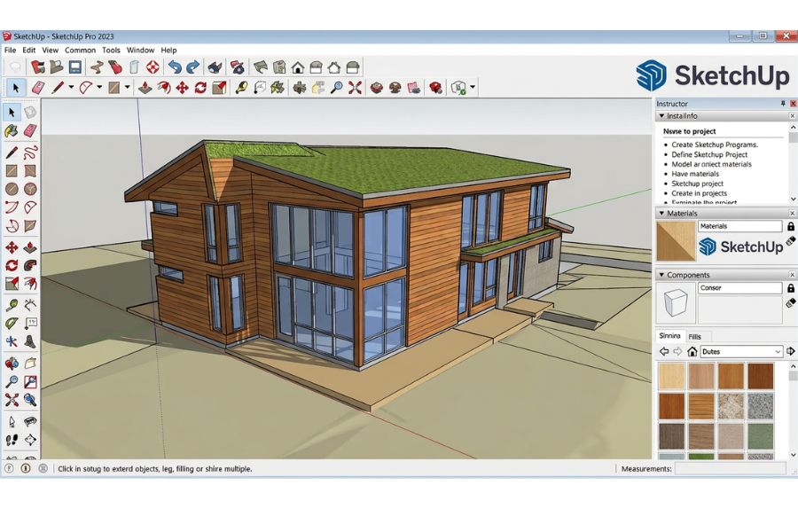Open the Common menu
This screenshot has width=798, height=532.
(x=80, y=50)
